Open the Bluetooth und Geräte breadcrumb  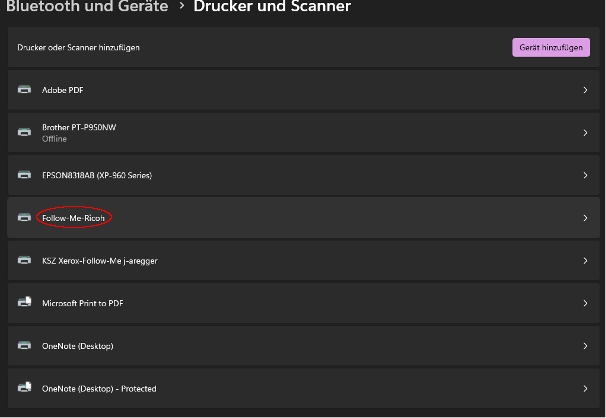point(87,6)
